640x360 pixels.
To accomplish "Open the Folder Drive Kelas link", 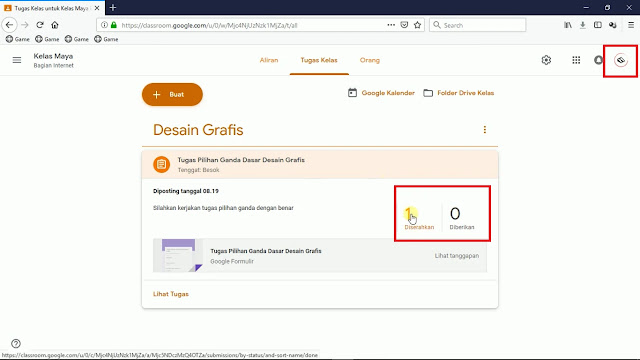I will [465, 93].
